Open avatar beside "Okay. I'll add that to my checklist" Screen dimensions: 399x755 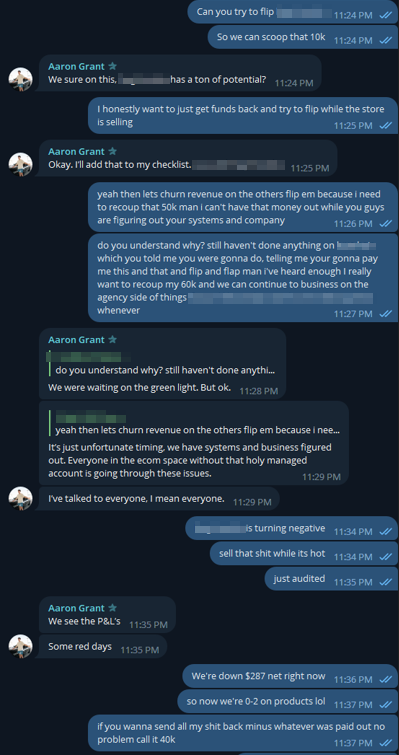pos(21,164)
